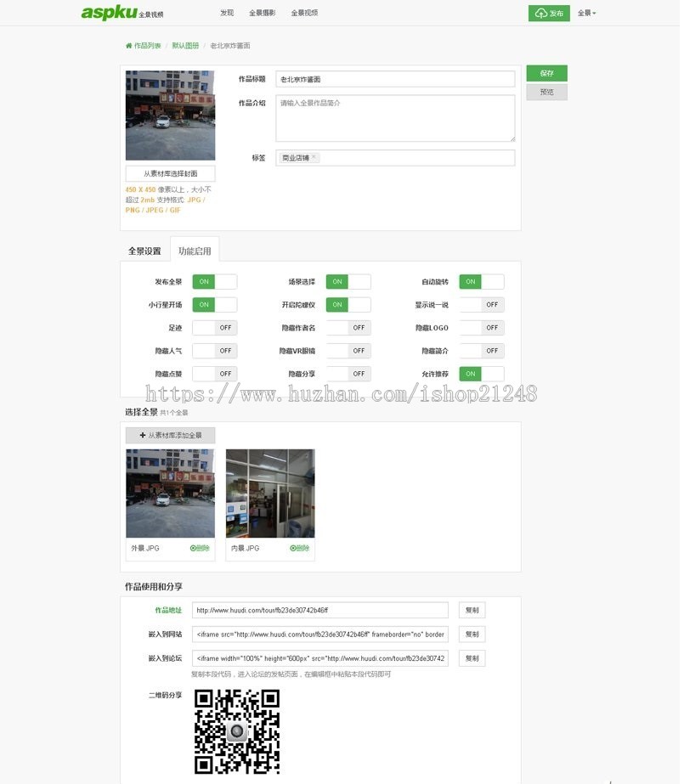Turn on the 显示说一说 switch
Viewport: 684px width, 784px height.
point(481,304)
